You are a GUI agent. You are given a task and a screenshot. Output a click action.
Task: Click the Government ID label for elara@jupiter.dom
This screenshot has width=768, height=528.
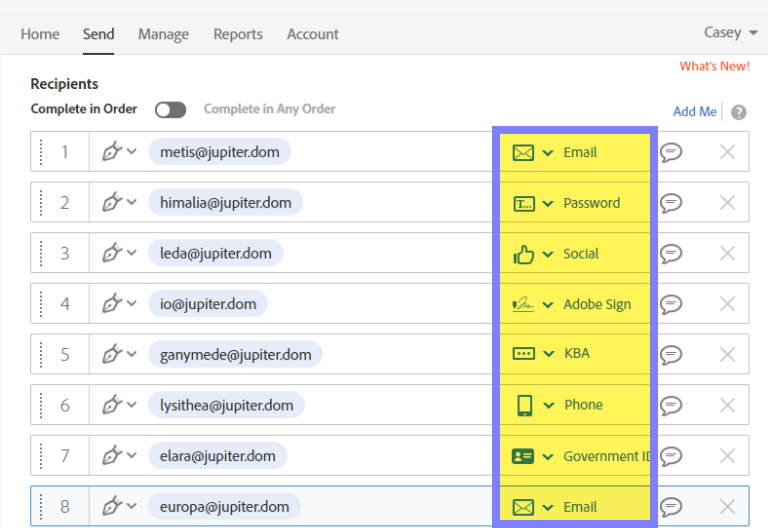607,456
